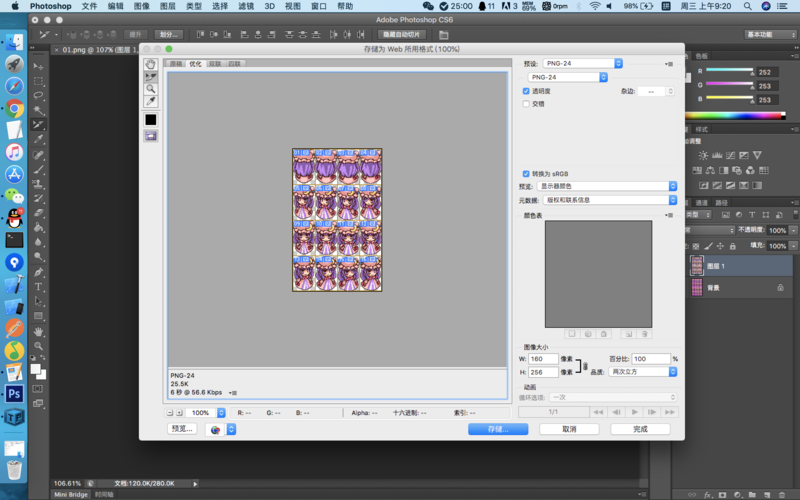Click the R color slider
Viewport: 800px width, 500px height.
[x=729, y=70]
